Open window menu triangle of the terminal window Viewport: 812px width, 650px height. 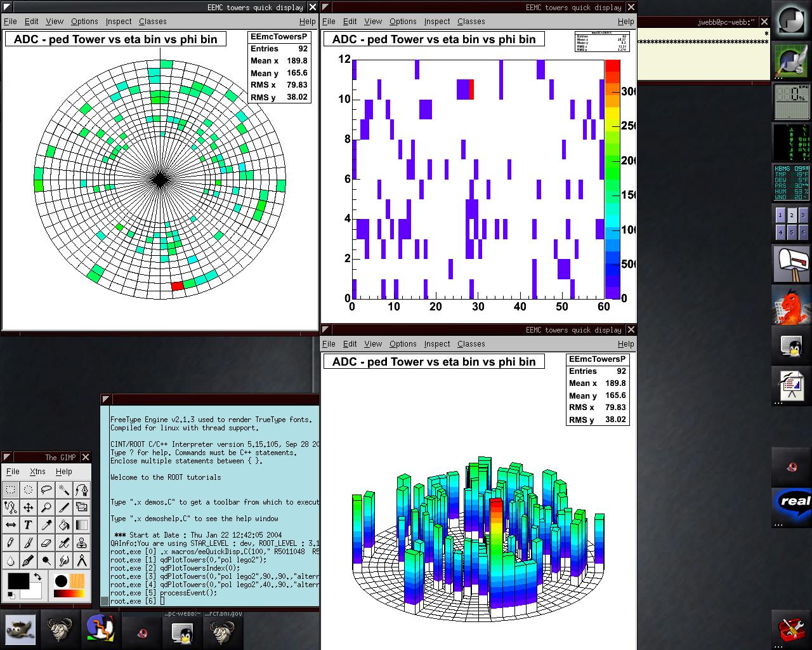click(106, 399)
